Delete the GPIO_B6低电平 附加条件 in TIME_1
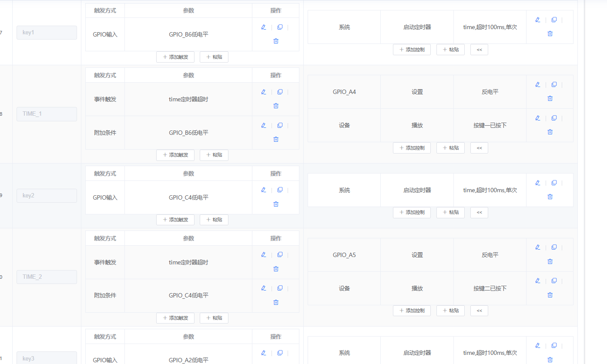This screenshot has width=607, height=364. point(275,139)
